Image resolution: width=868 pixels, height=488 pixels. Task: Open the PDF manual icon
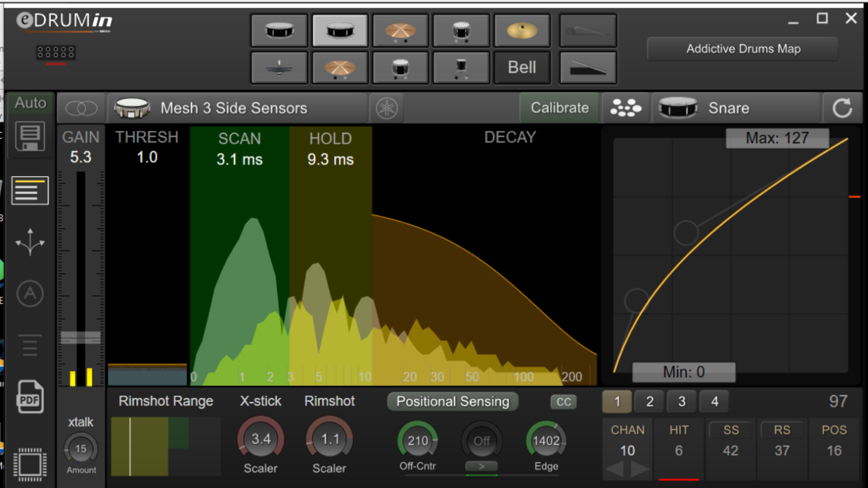pyautogui.click(x=30, y=397)
